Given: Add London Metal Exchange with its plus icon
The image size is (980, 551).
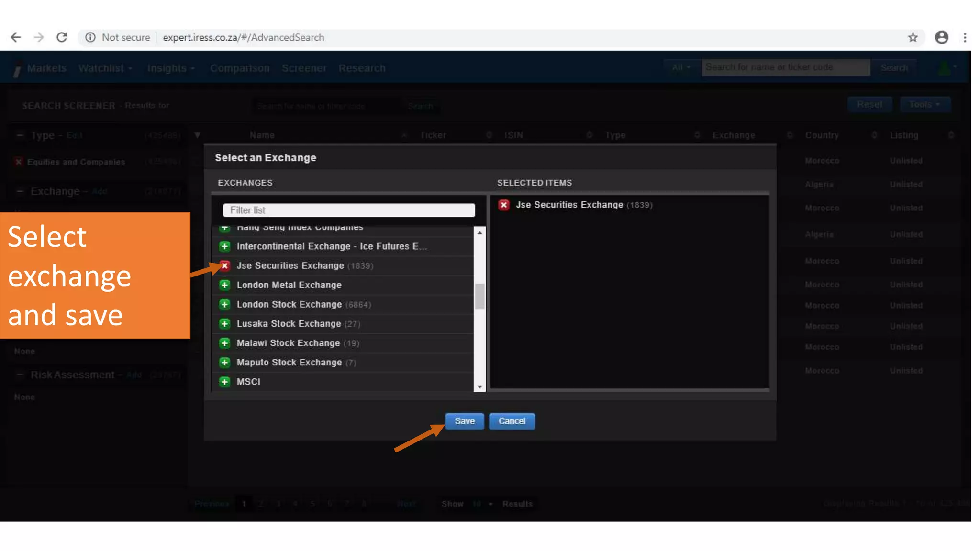Looking at the screenshot, I should tap(224, 285).
